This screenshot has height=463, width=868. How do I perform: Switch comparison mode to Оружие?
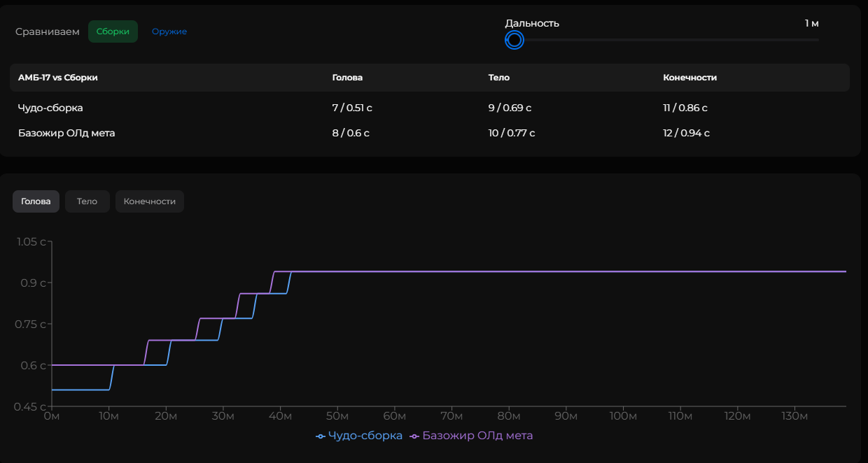(x=169, y=31)
